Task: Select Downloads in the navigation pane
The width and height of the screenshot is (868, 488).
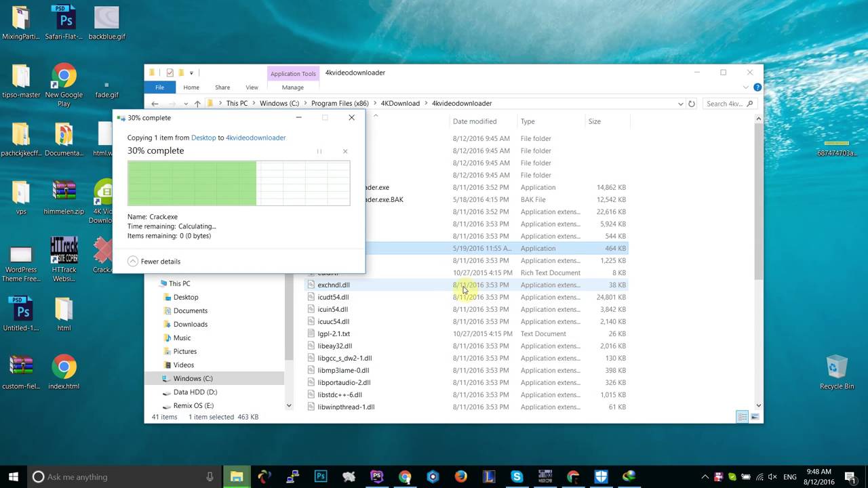Action: (x=190, y=324)
